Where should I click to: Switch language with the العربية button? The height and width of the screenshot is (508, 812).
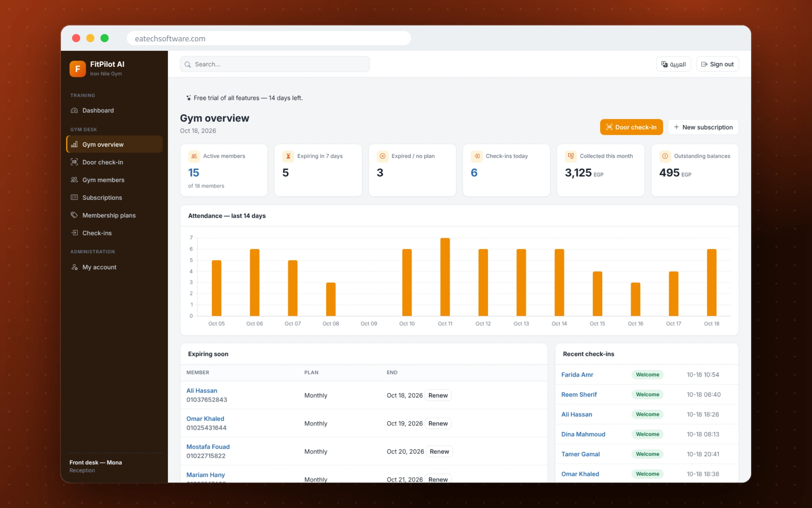click(673, 64)
